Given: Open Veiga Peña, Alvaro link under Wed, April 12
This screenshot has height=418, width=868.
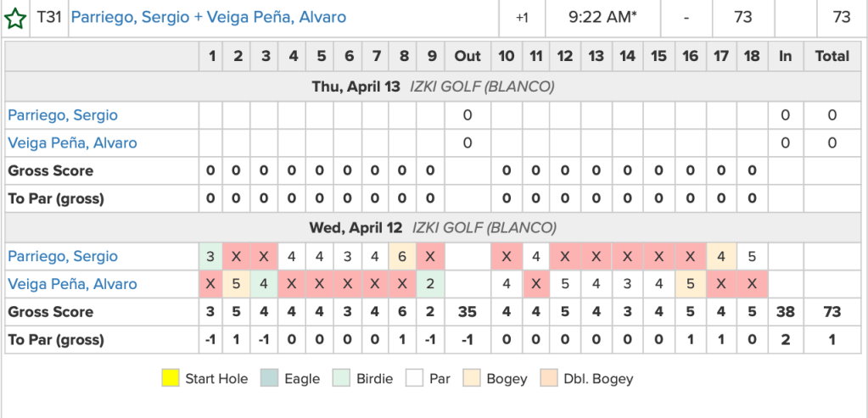Looking at the screenshot, I should [x=72, y=284].
